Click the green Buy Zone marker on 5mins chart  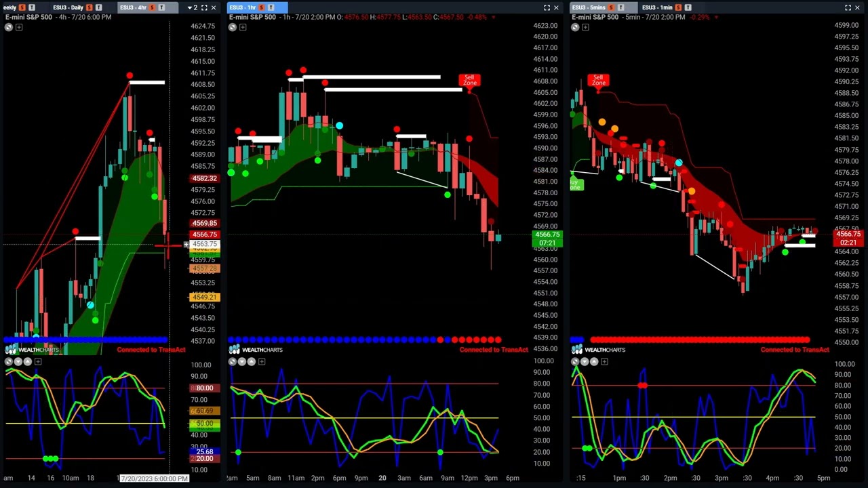[576, 184]
